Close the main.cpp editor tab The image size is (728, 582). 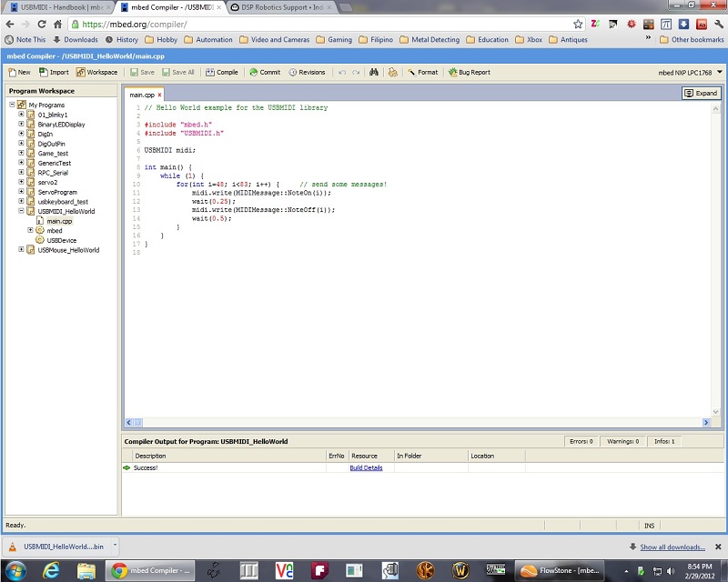159,95
